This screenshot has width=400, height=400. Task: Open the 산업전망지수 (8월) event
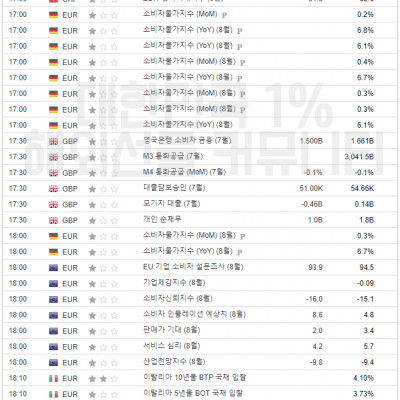pyautogui.click(x=174, y=362)
